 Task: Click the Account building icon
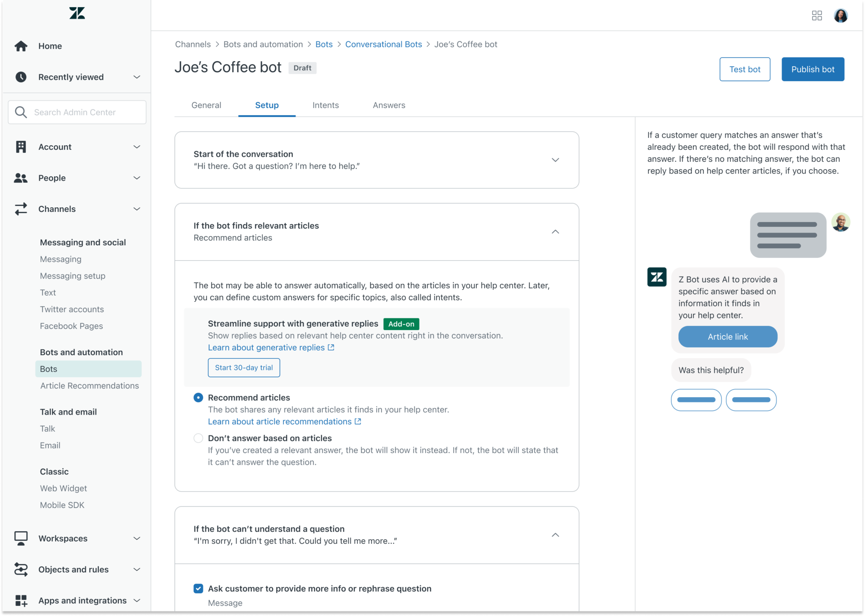click(21, 147)
